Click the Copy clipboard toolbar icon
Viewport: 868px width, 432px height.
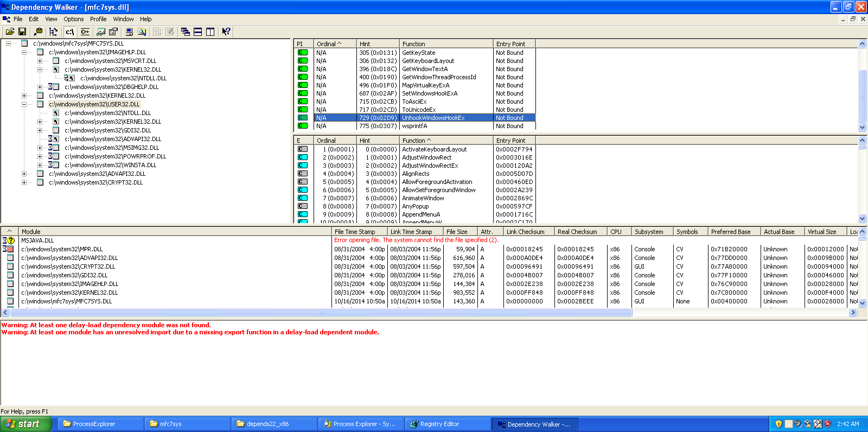pos(38,31)
